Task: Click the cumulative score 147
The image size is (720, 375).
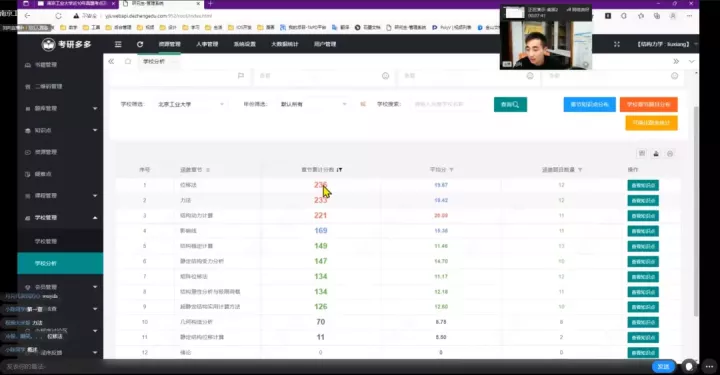Action: [x=321, y=261]
